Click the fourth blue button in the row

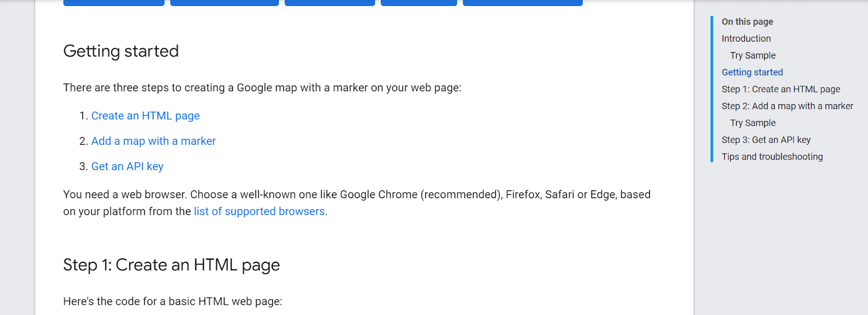[419, 2]
